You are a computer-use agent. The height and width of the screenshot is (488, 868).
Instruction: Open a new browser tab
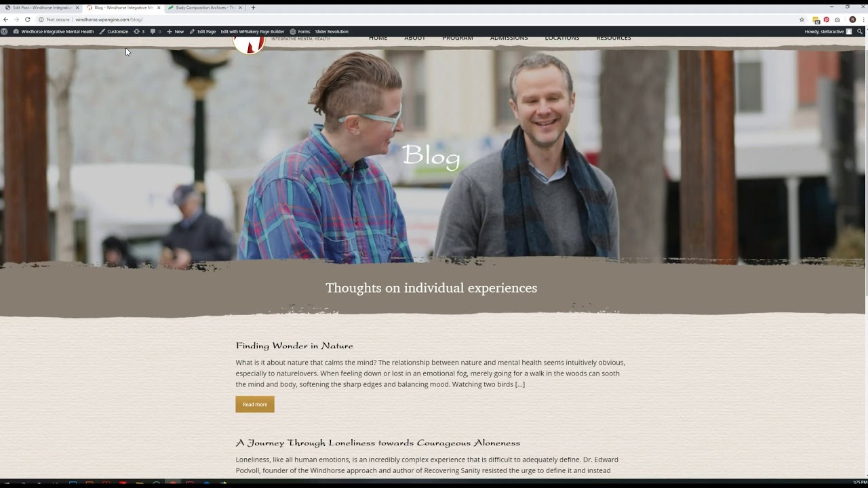(254, 7)
